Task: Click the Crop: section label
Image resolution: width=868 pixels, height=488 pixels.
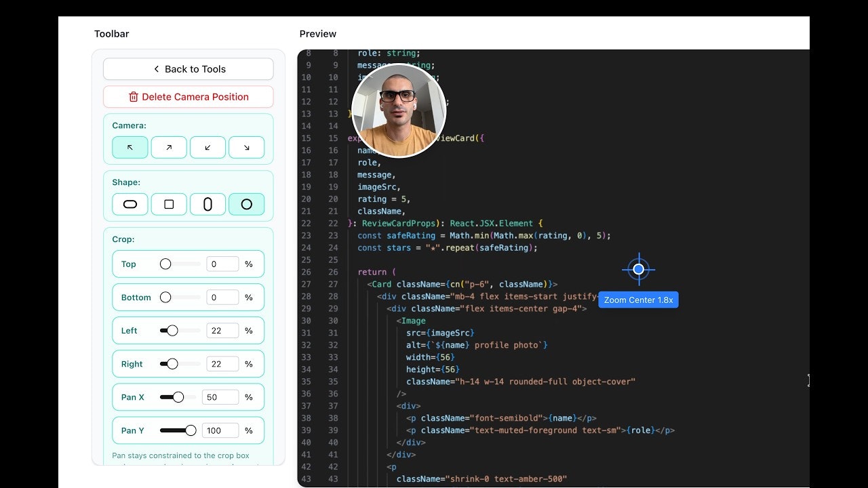Action: [123, 239]
